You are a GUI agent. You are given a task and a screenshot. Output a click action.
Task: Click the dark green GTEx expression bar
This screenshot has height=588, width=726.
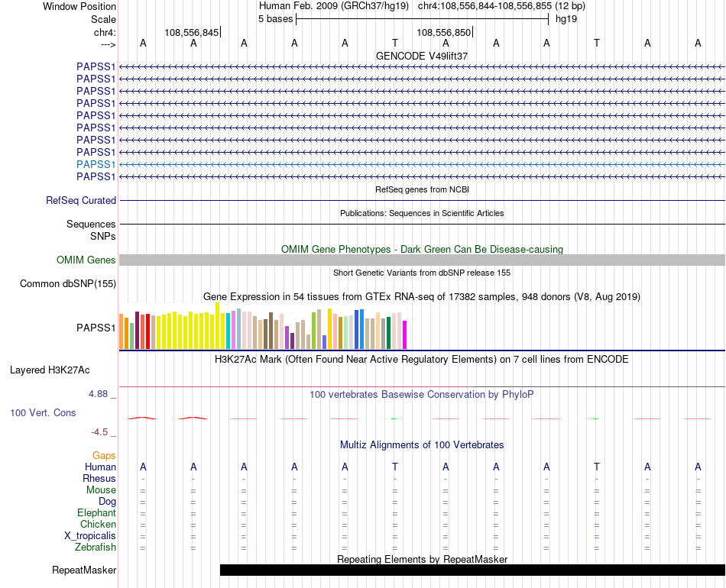(388, 333)
